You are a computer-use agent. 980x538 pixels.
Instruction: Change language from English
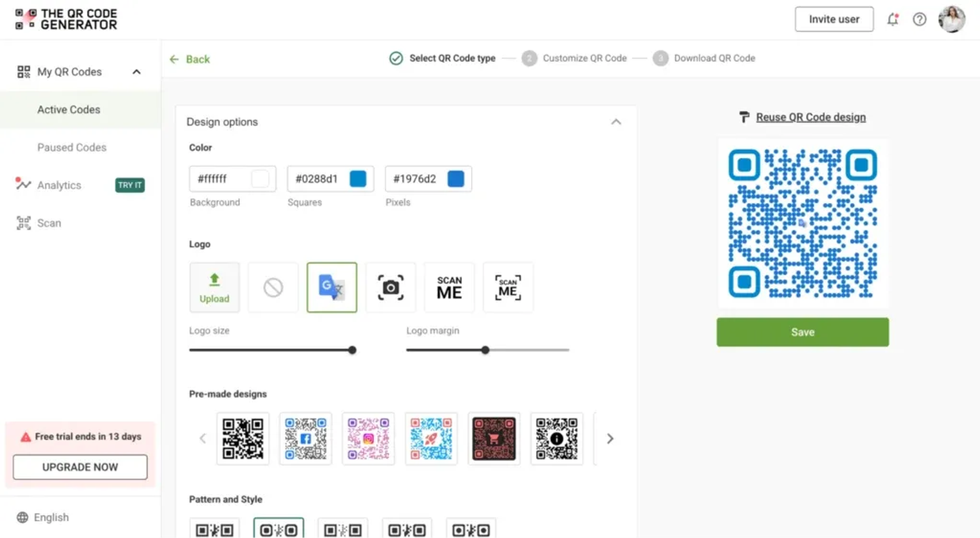(x=51, y=518)
